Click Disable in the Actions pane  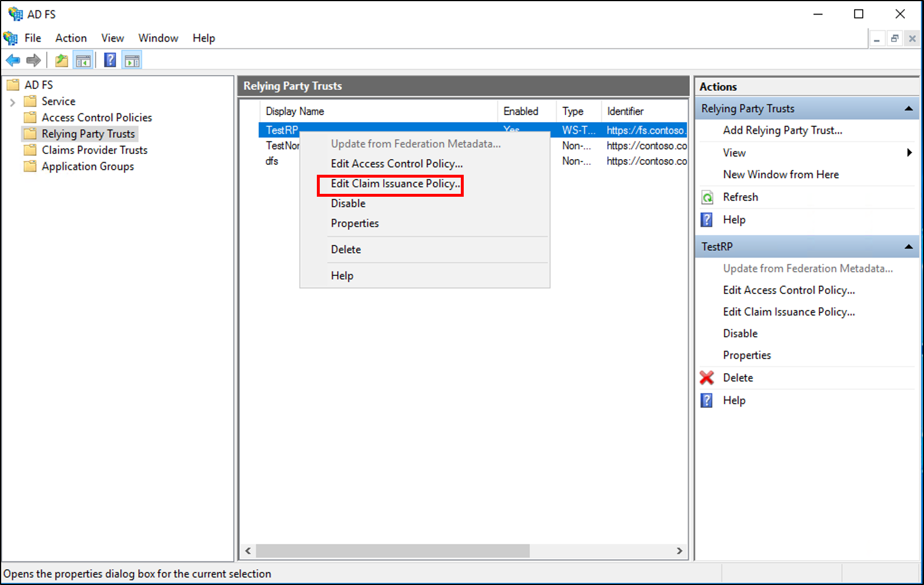coord(741,334)
